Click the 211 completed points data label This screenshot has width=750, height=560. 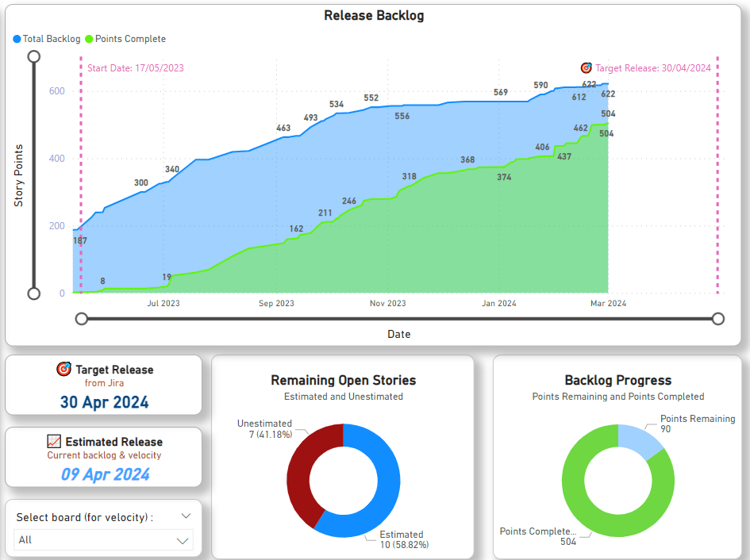[x=325, y=213]
